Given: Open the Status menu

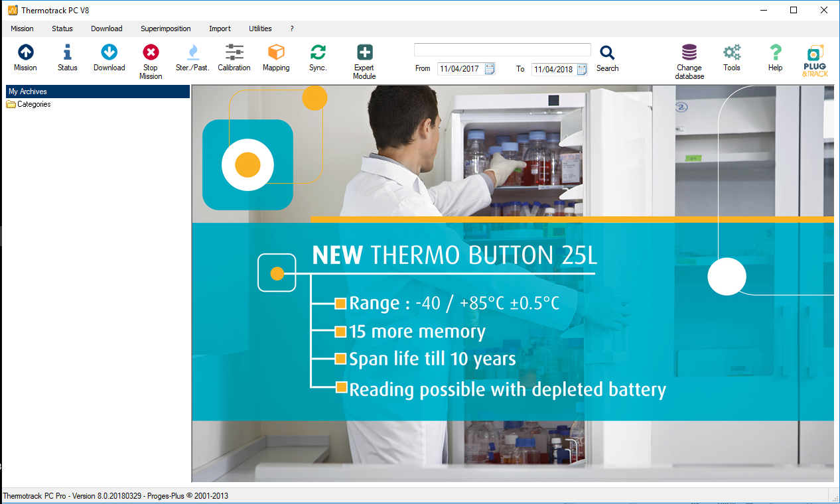Looking at the screenshot, I should (62, 29).
